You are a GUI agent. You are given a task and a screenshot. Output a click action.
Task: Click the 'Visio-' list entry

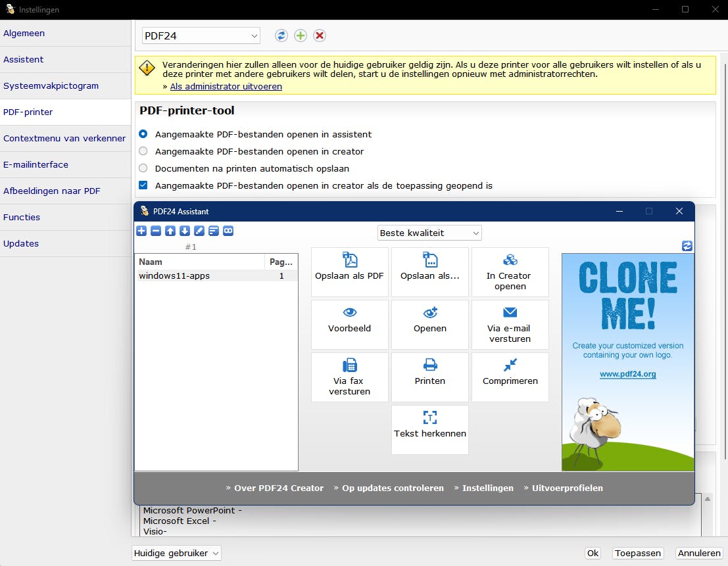(x=155, y=532)
